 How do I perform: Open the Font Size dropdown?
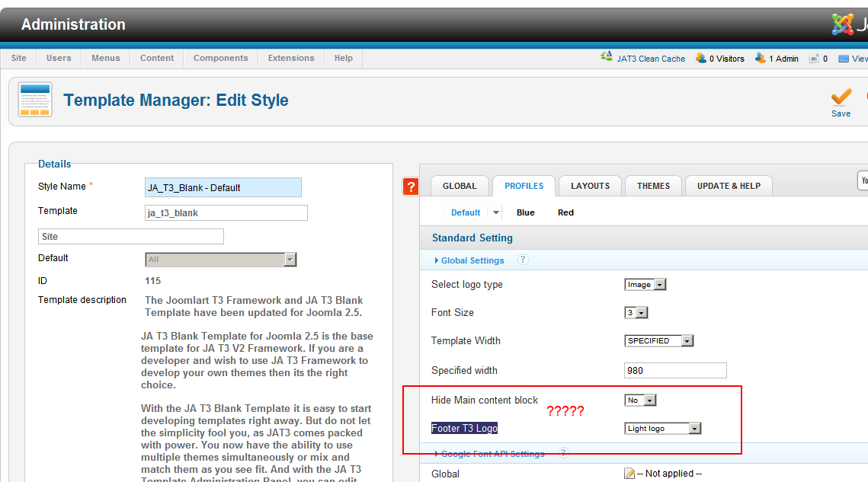[636, 313]
